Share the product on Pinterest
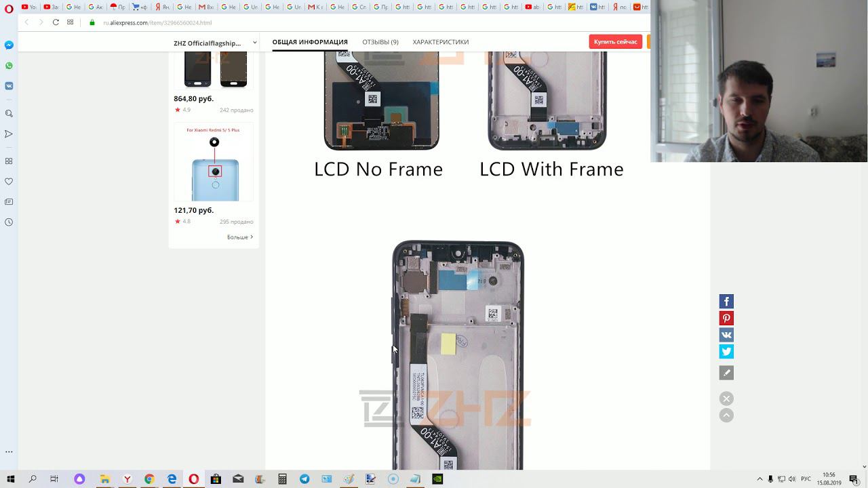Screen dimensions: 868x488 726,318
